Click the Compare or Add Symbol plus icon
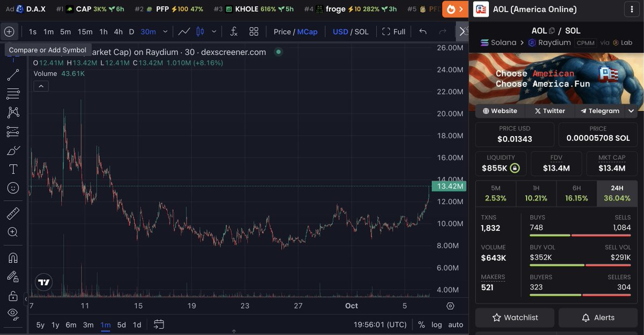Screen dimensions: 644x335 [x=9, y=32]
